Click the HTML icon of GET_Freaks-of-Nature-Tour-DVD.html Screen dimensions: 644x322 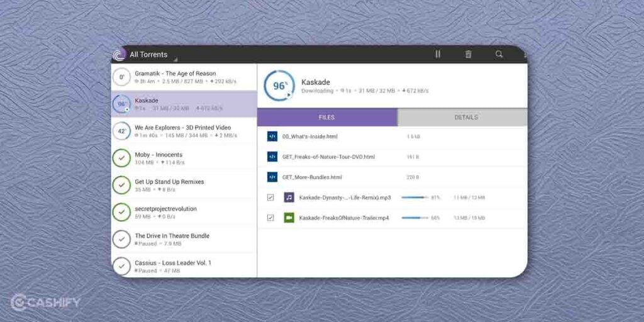(272, 157)
